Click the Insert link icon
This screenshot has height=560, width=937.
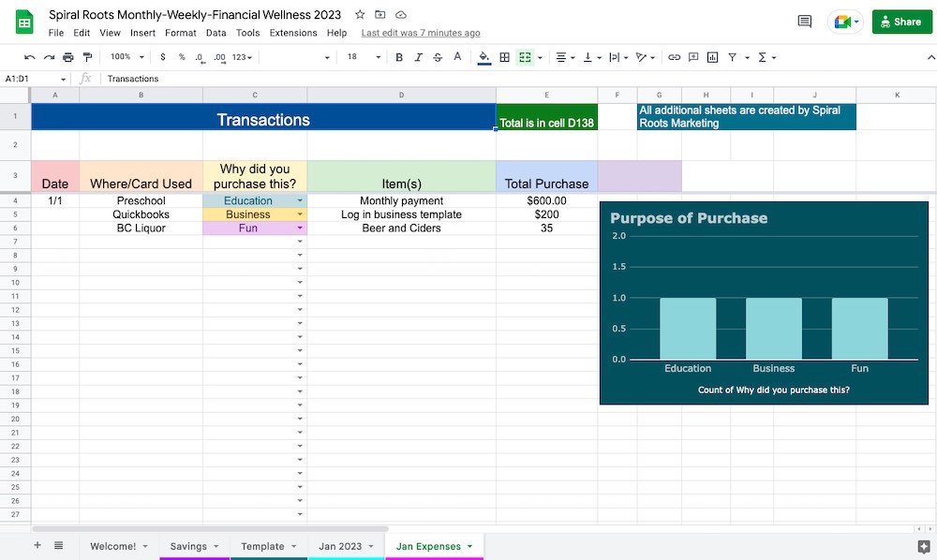(674, 57)
